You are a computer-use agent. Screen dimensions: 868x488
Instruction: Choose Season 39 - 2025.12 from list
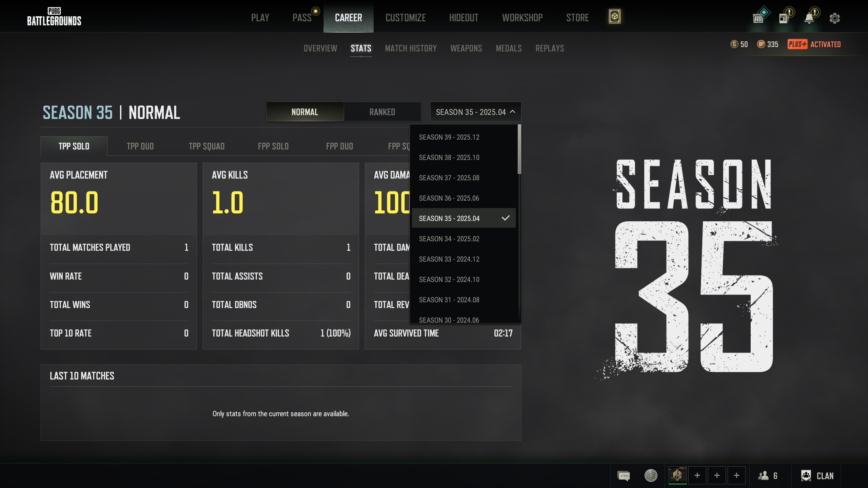(x=449, y=137)
